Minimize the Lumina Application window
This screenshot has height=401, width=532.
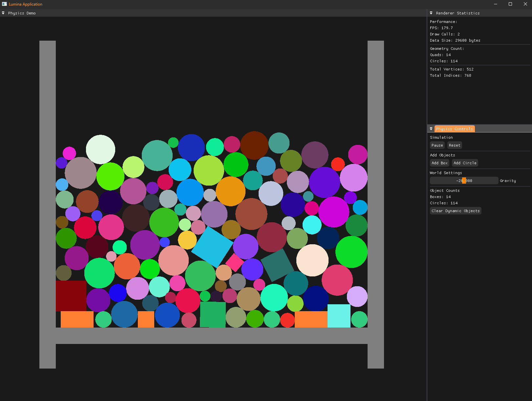pyautogui.click(x=495, y=4)
